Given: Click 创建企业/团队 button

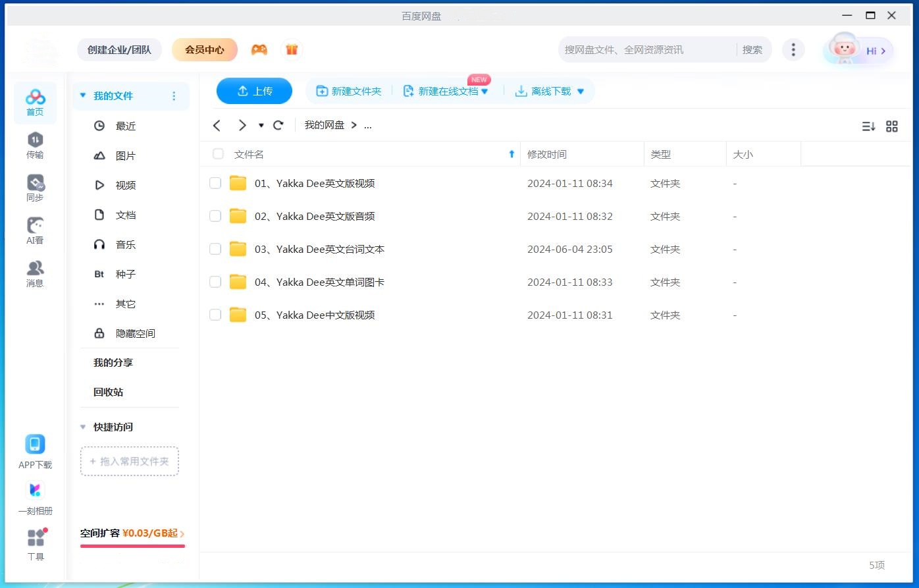Looking at the screenshot, I should [x=119, y=49].
